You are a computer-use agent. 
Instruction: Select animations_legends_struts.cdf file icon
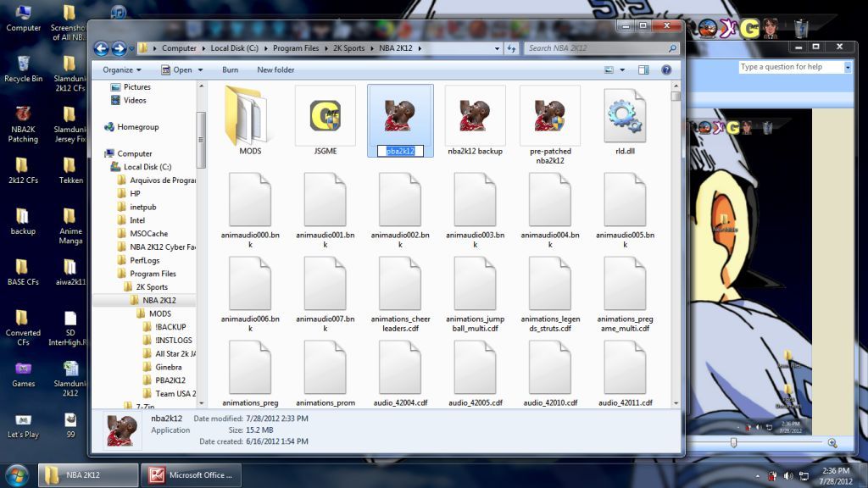pos(549,283)
